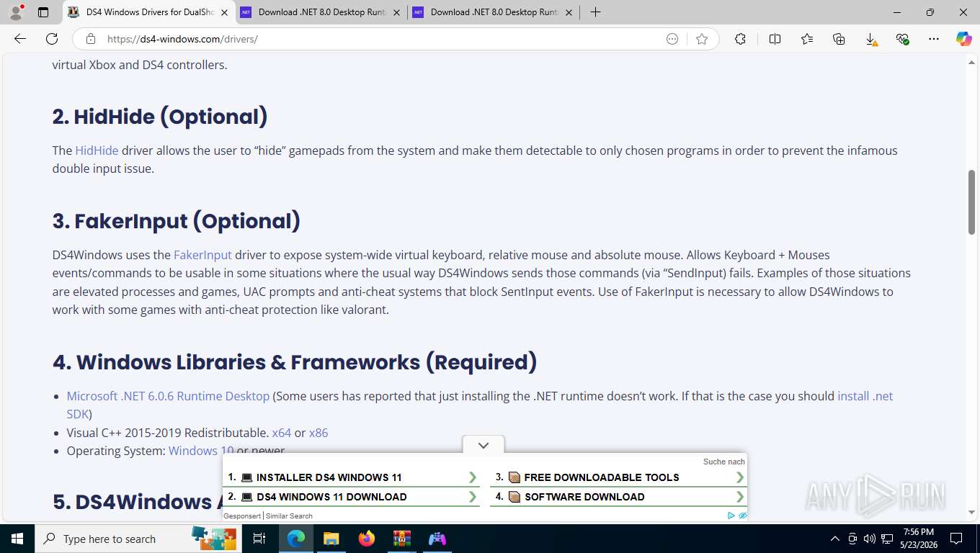
Task: Close the DS4 Windows Drivers tab
Action: 224,12
